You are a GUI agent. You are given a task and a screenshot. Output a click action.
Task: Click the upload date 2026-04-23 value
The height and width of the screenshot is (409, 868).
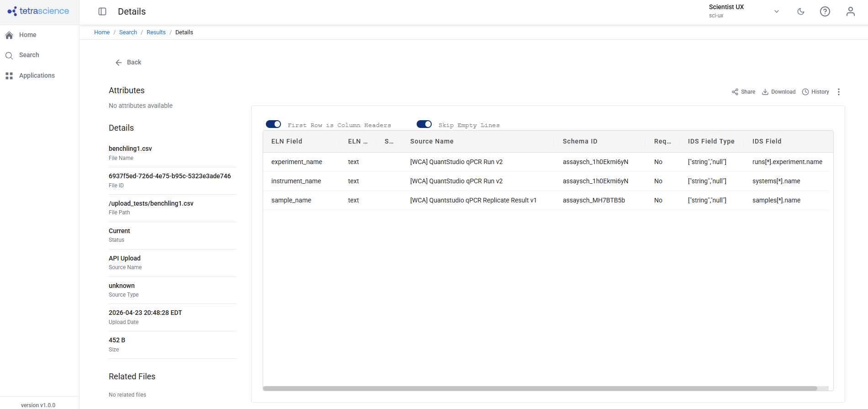point(145,313)
